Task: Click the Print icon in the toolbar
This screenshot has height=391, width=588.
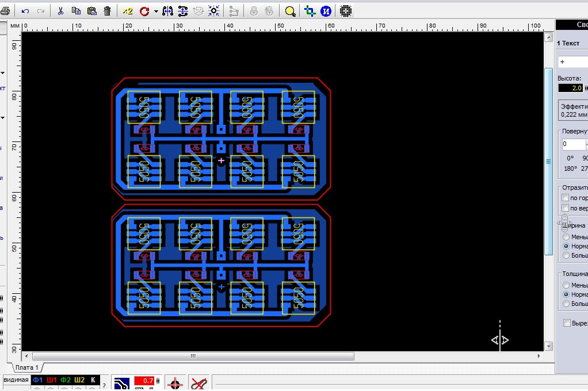Action: (5, 11)
